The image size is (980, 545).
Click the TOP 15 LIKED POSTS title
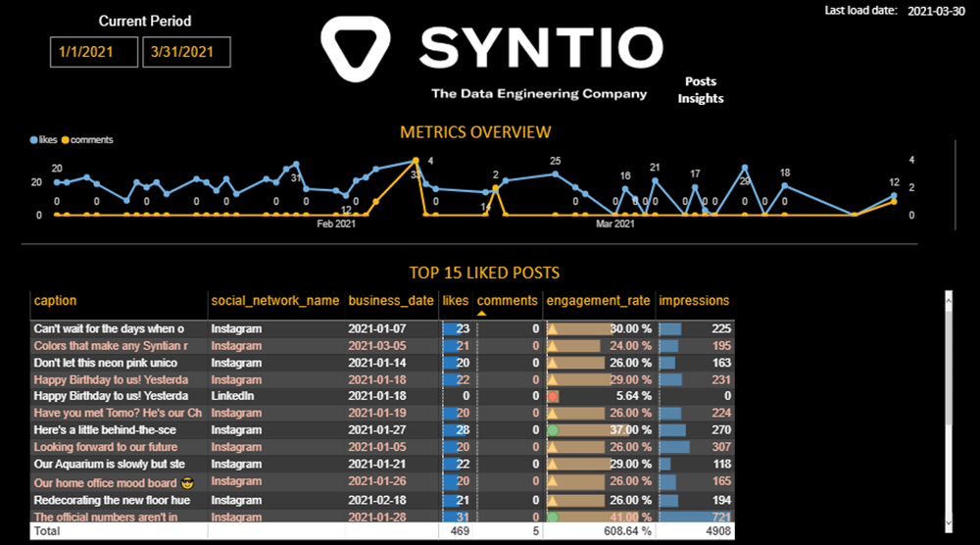[484, 273]
